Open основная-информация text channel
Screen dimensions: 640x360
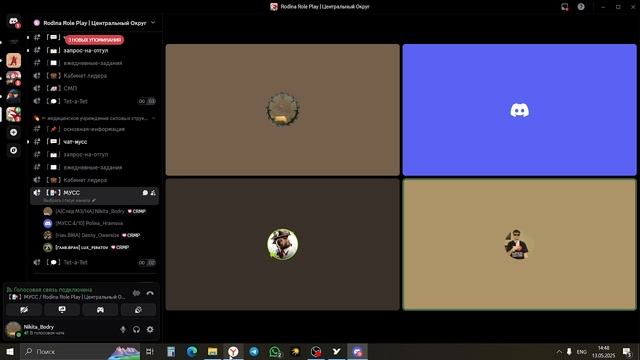[95, 129]
